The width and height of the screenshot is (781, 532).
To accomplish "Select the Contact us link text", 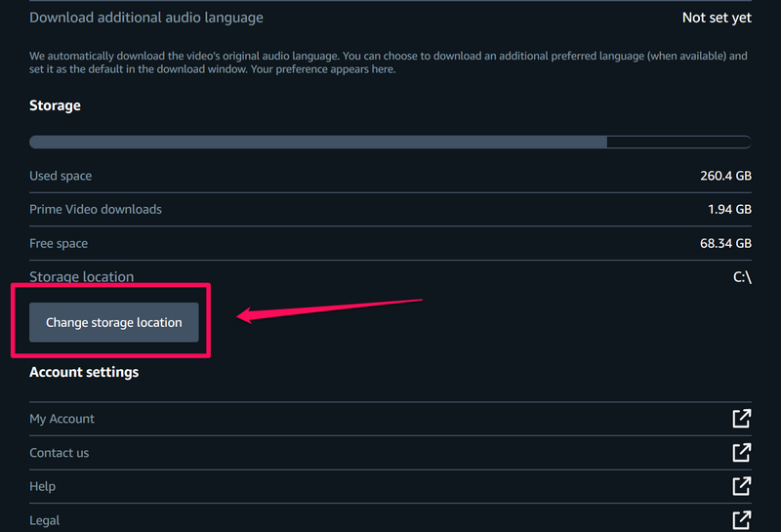I will pyautogui.click(x=60, y=453).
